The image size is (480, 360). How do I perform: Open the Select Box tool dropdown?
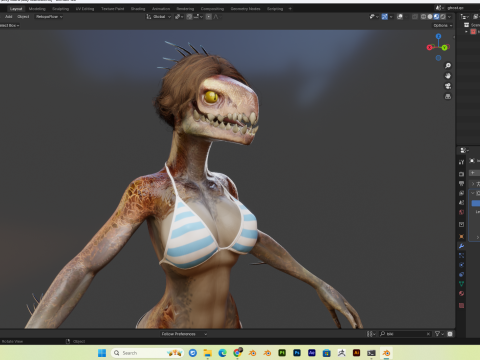coord(10,25)
